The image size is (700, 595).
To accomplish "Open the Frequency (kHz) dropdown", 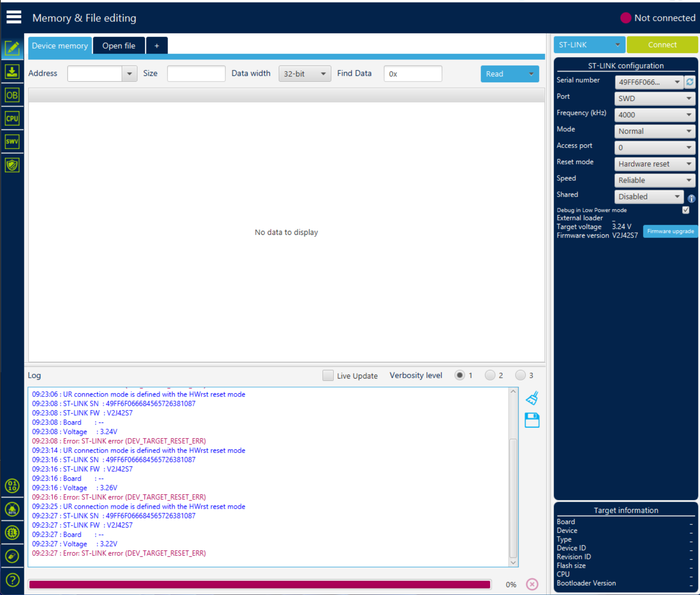I will 655,115.
